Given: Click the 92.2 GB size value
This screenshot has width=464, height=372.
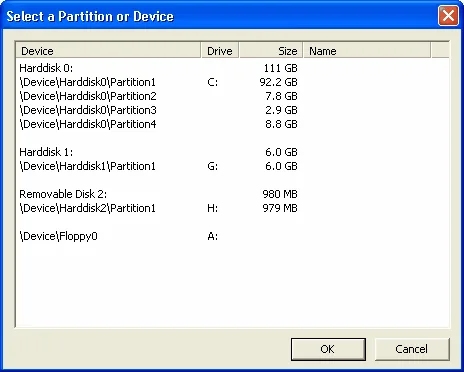Looking at the screenshot, I should [x=279, y=82].
